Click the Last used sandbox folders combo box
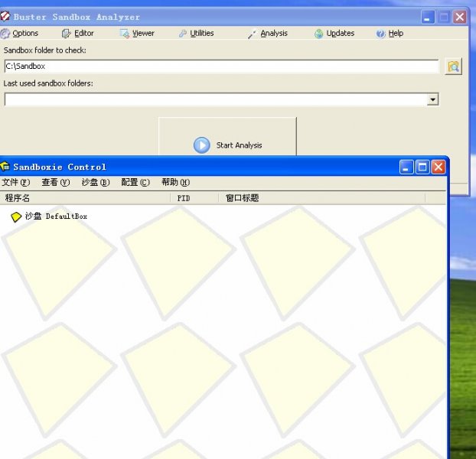476x459 pixels. pyautogui.click(x=222, y=99)
